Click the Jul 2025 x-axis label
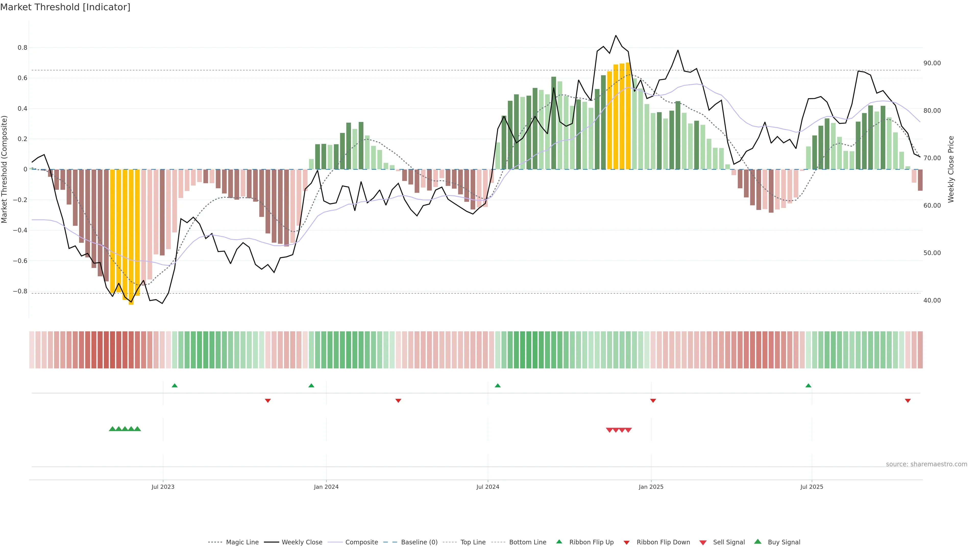The height and width of the screenshot is (551, 980). 812,487
